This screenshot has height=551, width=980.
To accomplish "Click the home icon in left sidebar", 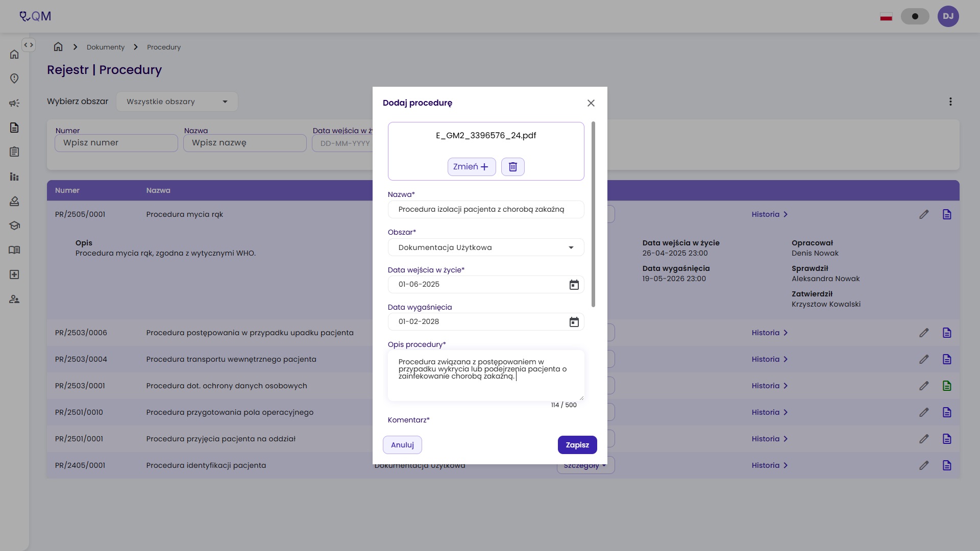I will (x=14, y=54).
